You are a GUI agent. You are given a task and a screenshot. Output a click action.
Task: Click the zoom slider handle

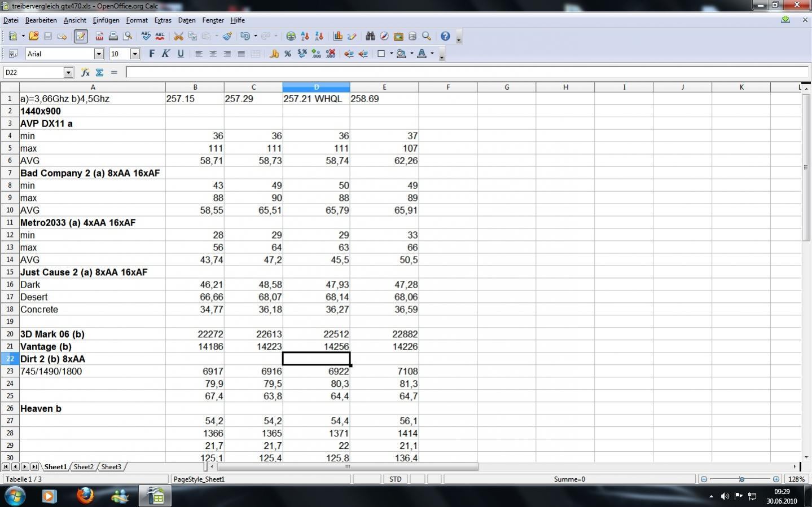741,479
